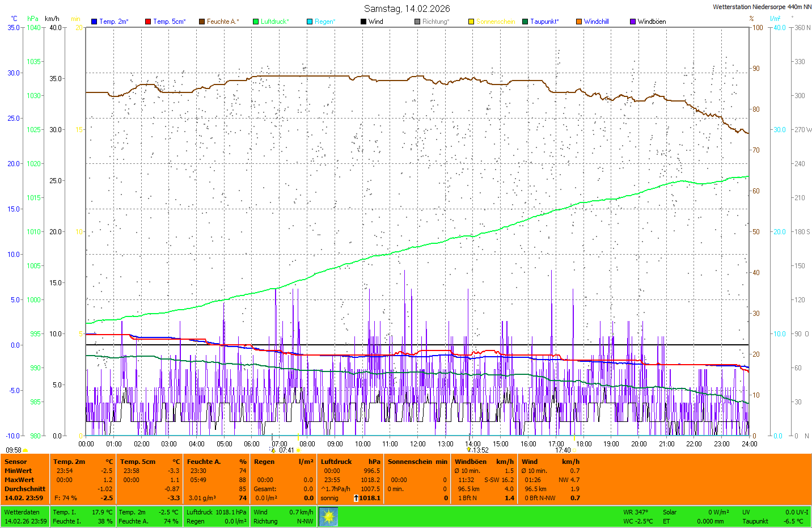Screen dimensions: 812x528
Task: Toggle the Richtung series legend label
Action: tap(435, 22)
